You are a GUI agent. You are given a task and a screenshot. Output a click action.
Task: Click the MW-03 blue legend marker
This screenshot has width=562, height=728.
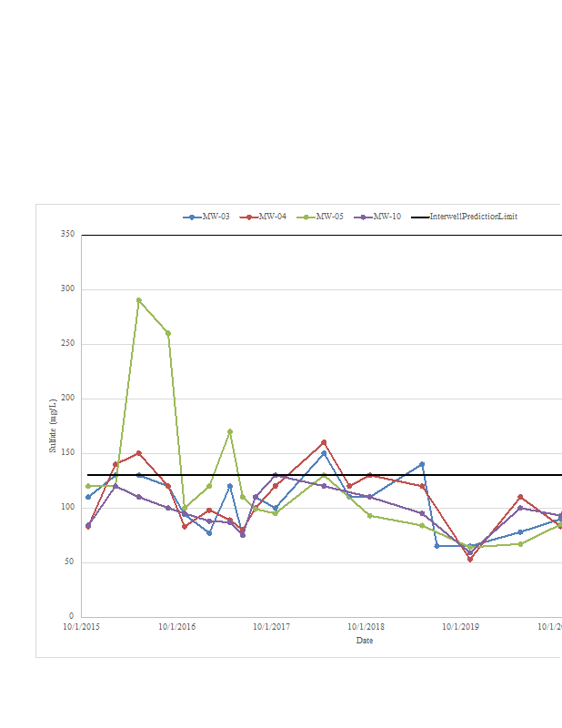[192, 217]
